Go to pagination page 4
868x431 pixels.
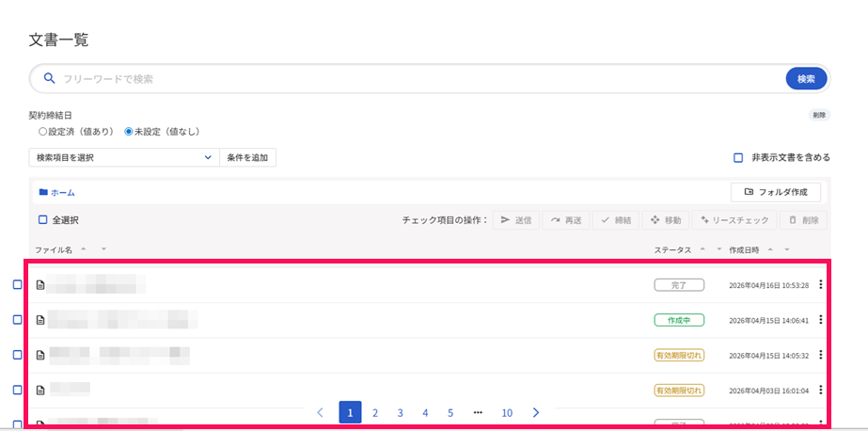(x=425, y=413)
